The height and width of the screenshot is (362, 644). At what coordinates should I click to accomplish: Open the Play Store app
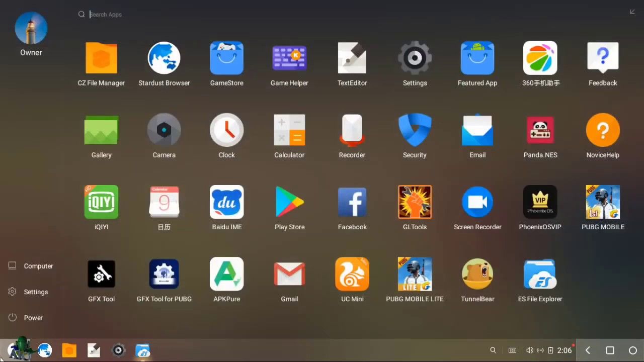pyautogui.click(x=289, y=202)
